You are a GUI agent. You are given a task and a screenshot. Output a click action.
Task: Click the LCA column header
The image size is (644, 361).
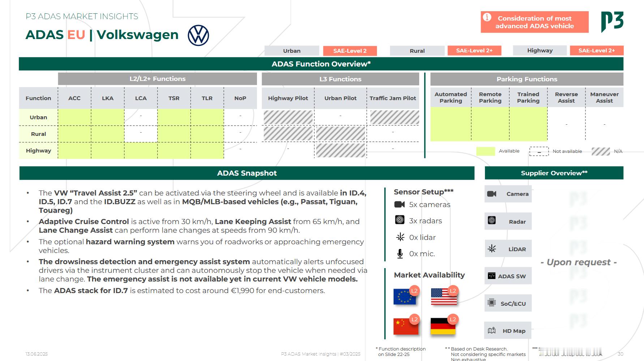[141, 98]
